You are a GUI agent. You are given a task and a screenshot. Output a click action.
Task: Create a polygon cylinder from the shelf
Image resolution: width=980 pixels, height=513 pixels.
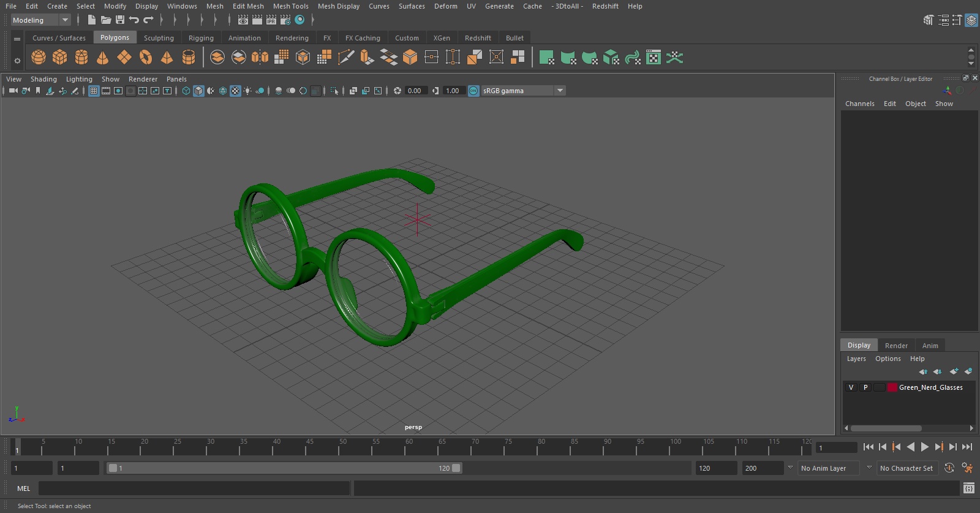pos(81,58)
